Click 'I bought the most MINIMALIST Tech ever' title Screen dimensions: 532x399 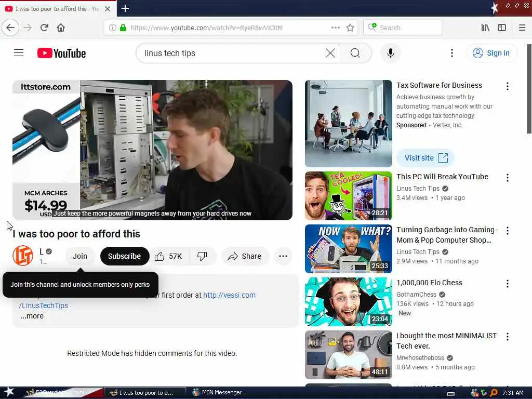(x=446, y=341)
